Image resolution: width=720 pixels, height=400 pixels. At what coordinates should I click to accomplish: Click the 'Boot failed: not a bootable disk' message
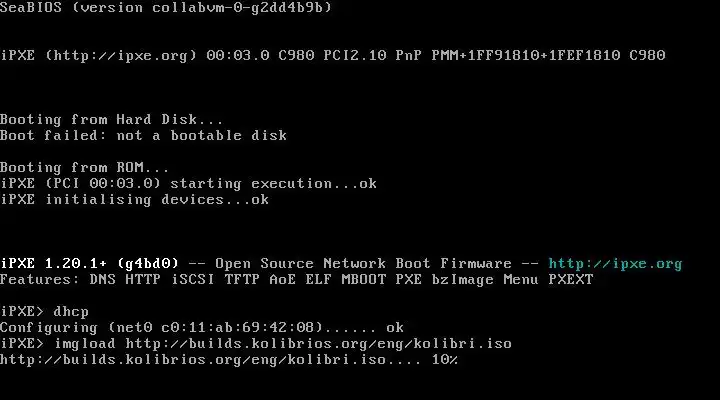point(143,135)
